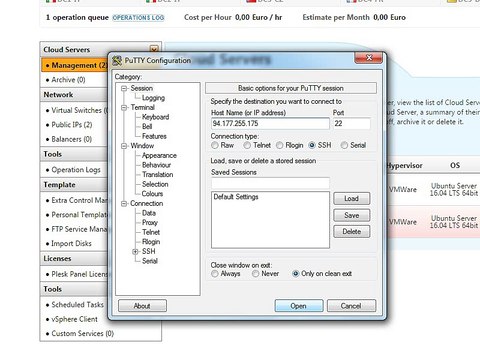Screen dimensions: 480x360
Task: Click the Port input field
Action: tap(352, 124)
